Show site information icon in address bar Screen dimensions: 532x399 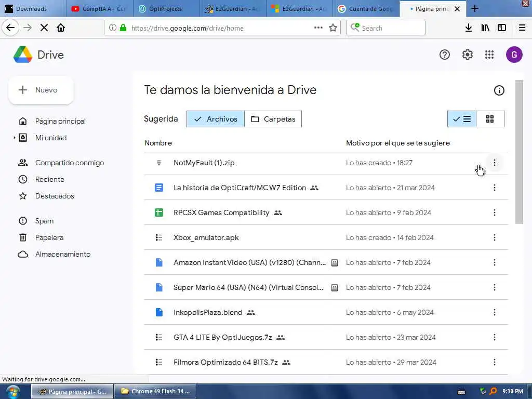[x=113, y=28]
